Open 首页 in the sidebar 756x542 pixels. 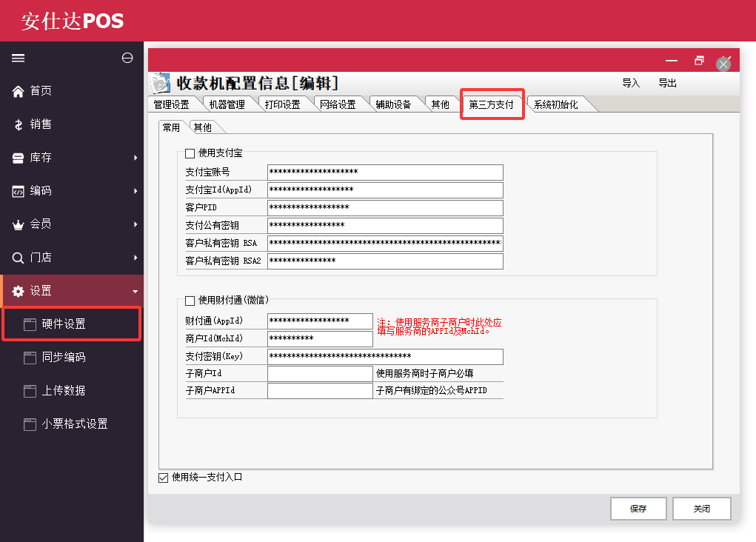click(x=72, y=91)
